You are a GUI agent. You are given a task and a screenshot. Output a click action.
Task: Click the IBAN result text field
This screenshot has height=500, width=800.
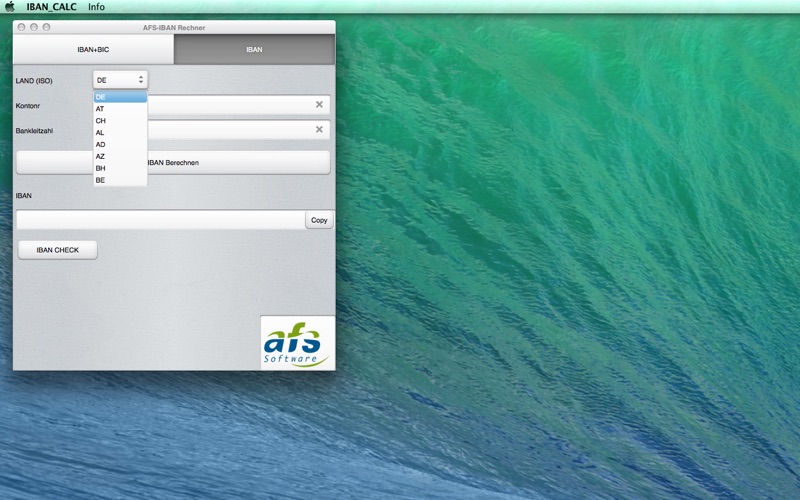161,220
